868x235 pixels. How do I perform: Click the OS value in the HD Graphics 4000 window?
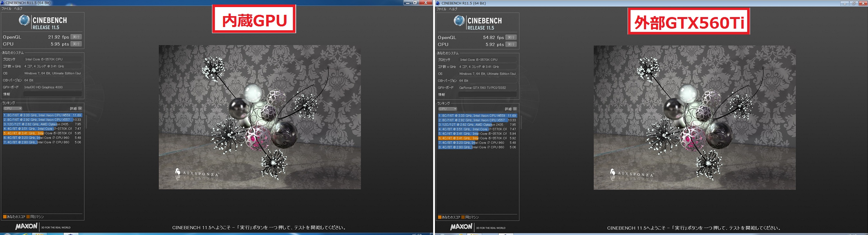53,73
